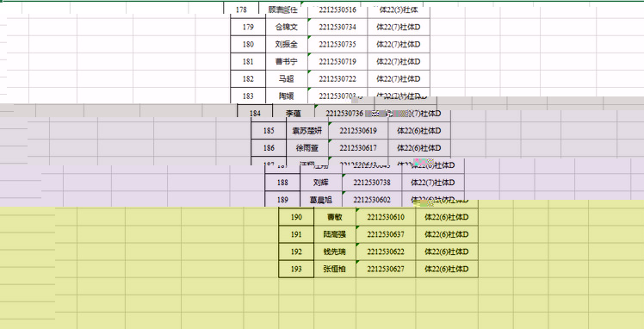This screenshot has height=329, width=644.
Task: Click the cell with serial number 192
Action: coord(296,251)
